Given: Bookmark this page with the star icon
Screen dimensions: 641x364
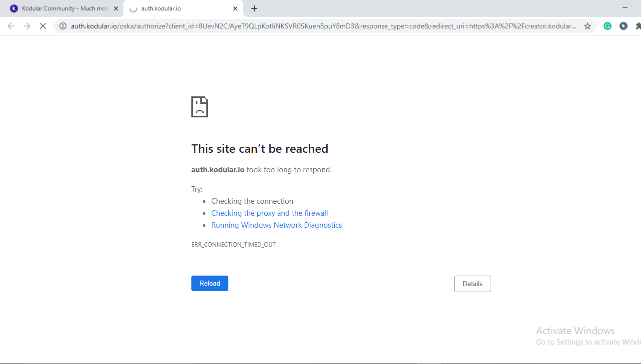Looking at the screenshot, I should pyautogui.click(x=588, y=26).
